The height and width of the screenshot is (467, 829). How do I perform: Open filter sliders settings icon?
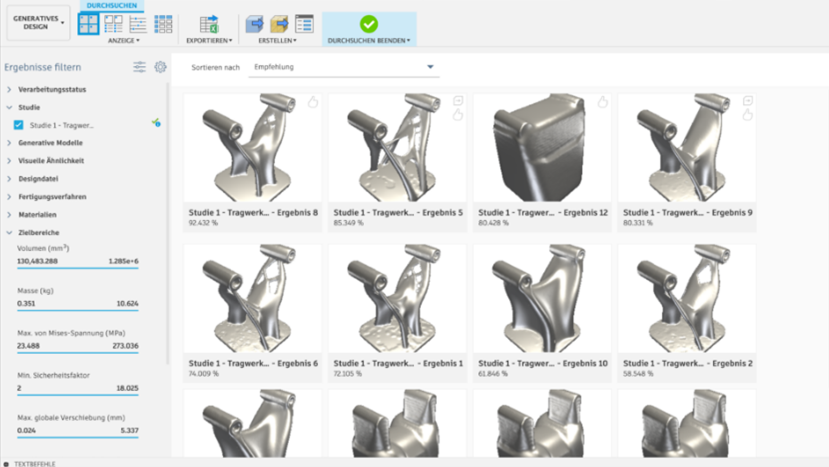[140, 67]
